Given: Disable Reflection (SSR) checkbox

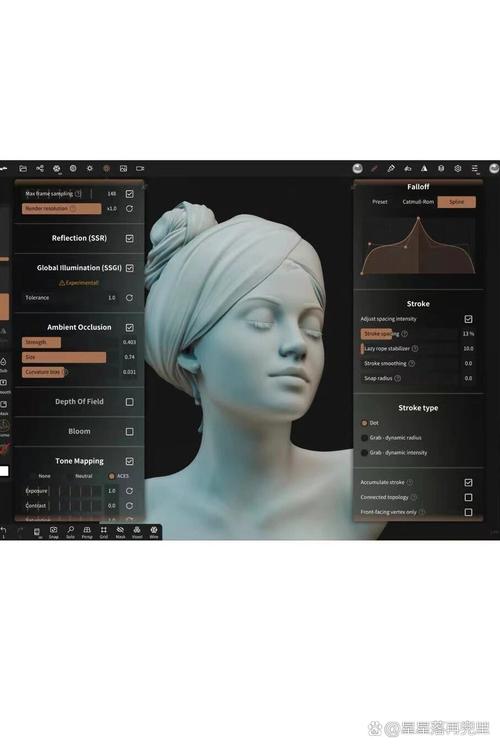Looking at the screenshot, I should point(130,238).
